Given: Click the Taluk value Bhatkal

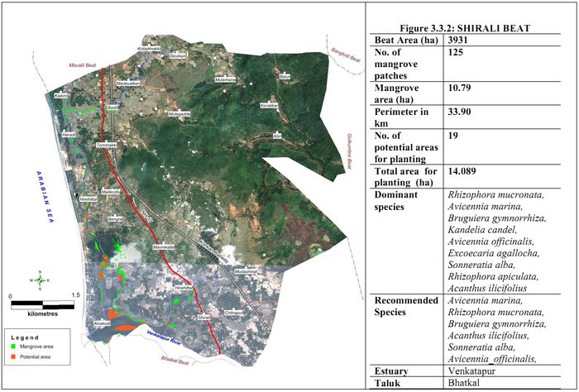Looking at the screenshot, I should [465, 385].
